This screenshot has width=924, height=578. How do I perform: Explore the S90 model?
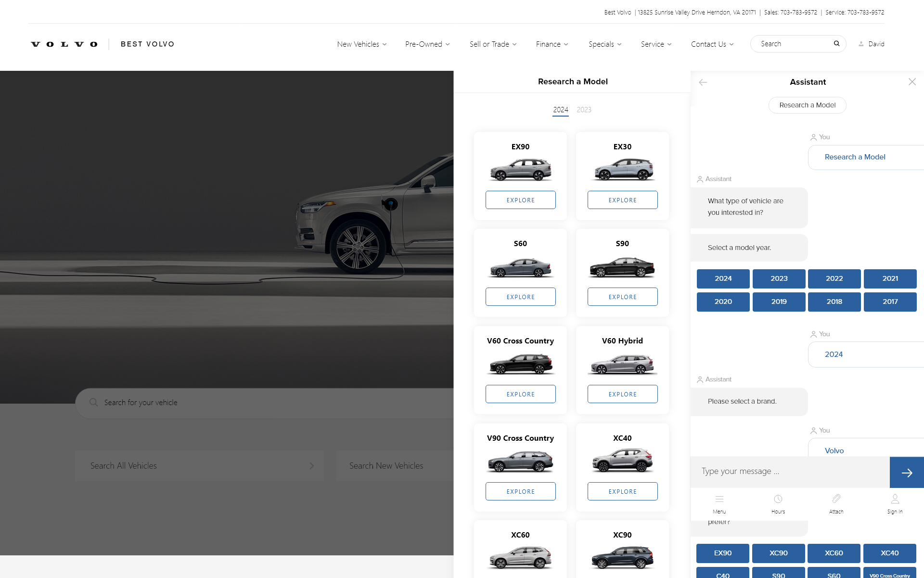[623, 297]
